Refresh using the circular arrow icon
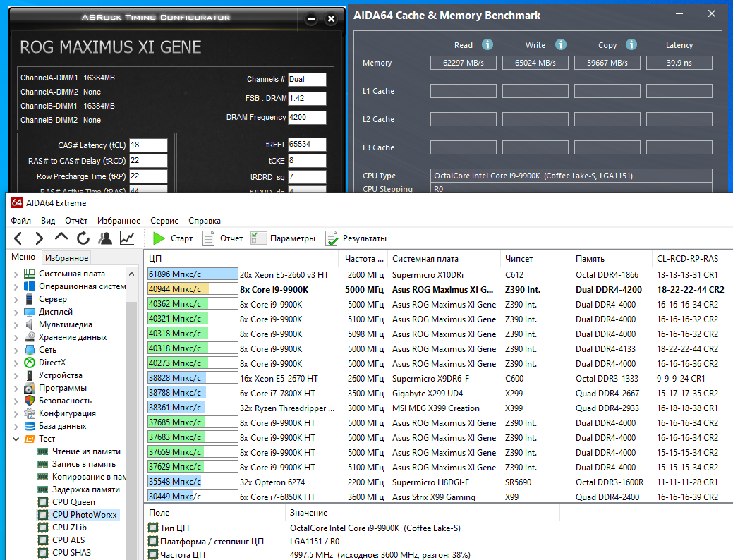 (83, 238)
